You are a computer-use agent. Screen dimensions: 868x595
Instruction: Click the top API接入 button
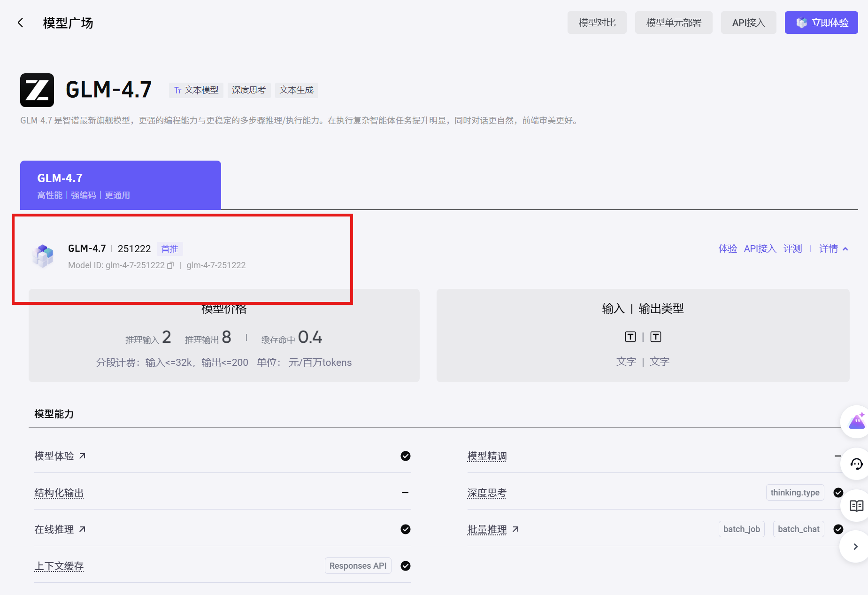pyautogui.click(x=749, y=23)
